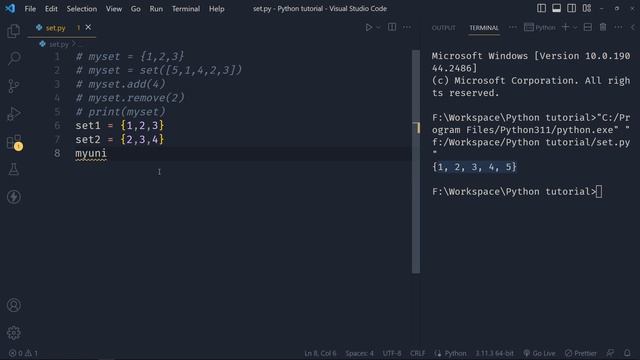
Task: Open problems count in status bar
Action: [23, 353]
